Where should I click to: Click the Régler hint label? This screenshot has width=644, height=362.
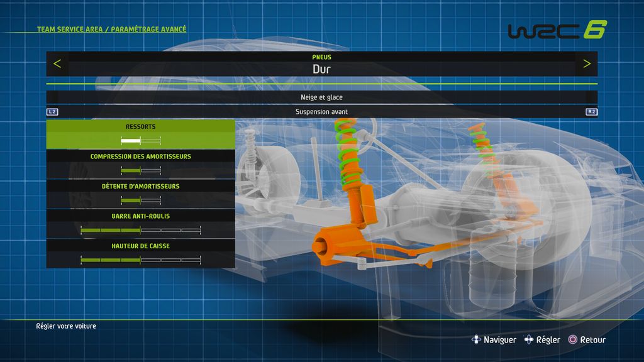point(548,340)
